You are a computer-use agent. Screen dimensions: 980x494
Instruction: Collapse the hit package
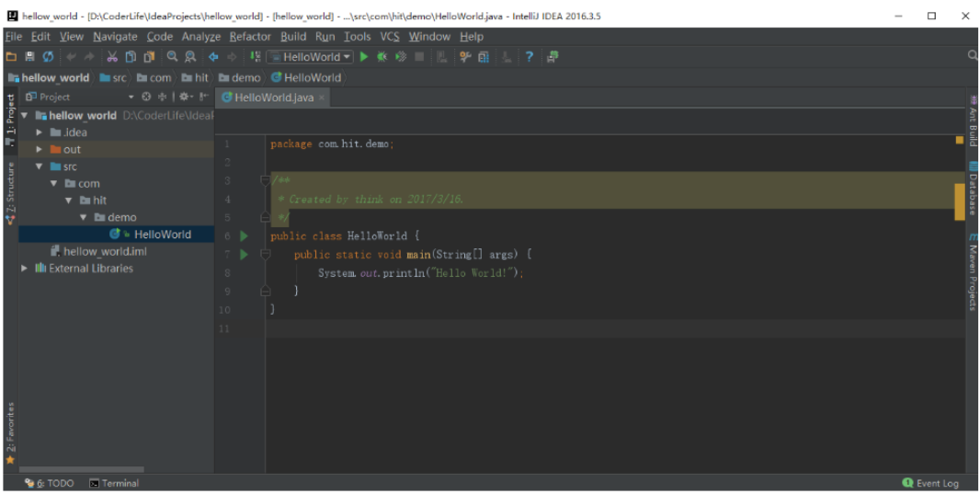click(69, 201)
